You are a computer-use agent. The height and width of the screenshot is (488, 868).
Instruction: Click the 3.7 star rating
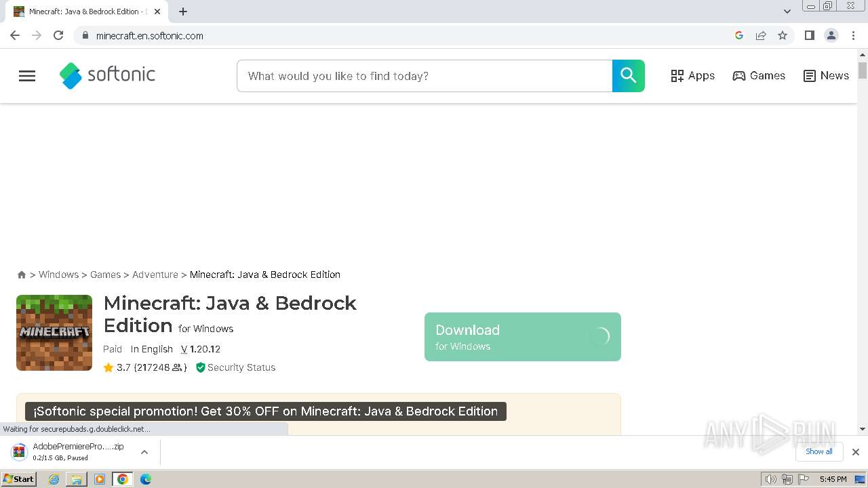pyautogui.click(x=144, y=367)
